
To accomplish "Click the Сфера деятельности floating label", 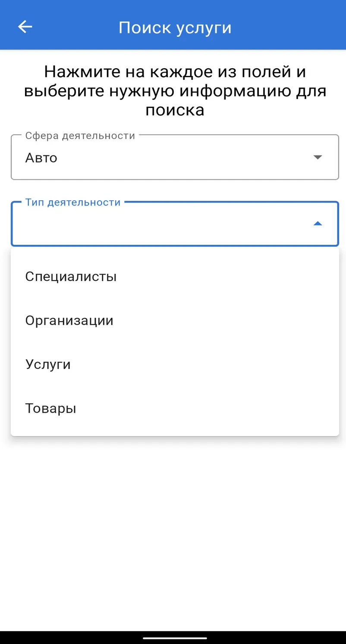I will tap(80, 136).
